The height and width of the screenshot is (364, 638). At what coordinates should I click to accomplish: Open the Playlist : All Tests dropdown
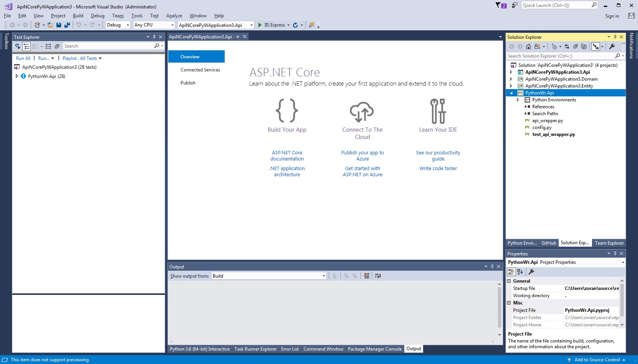(x=82, y=58)
